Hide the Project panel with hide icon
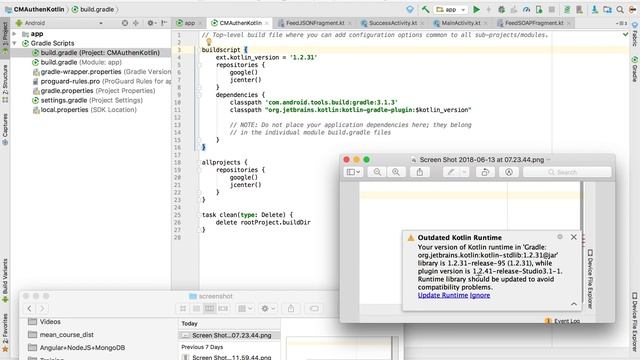This screenshot has height=360, width=640. (164, 23)
